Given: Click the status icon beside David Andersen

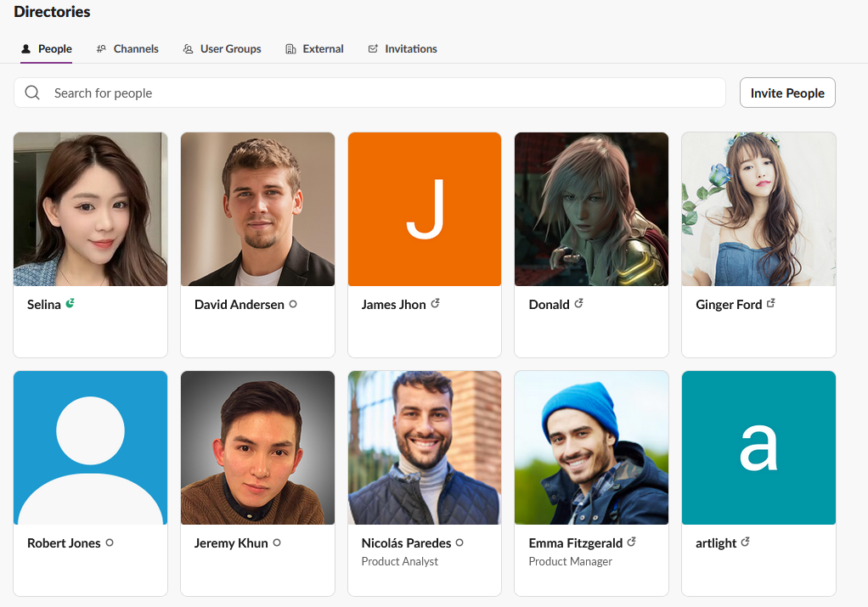Looking at the screenshot, I should [293, 304].
